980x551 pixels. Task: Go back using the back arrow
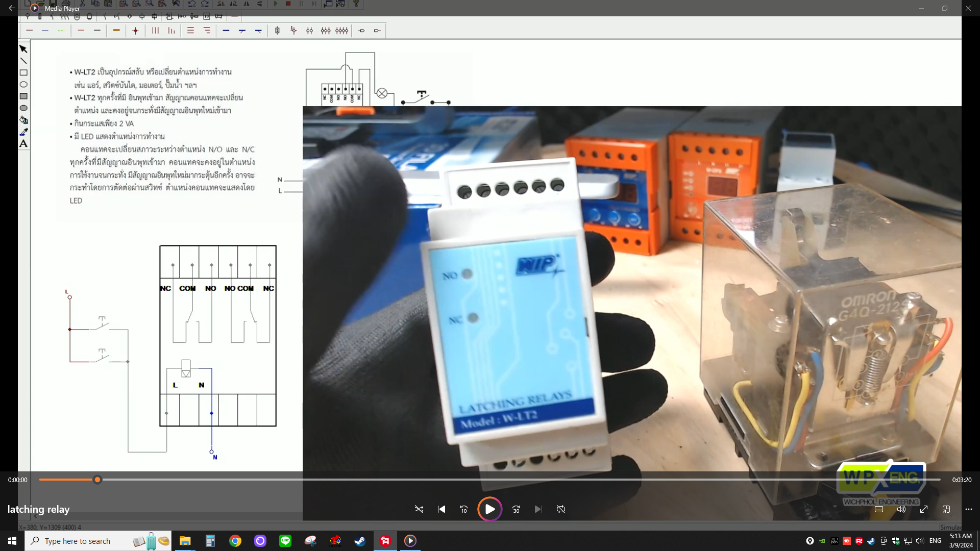tap(12, 8)
